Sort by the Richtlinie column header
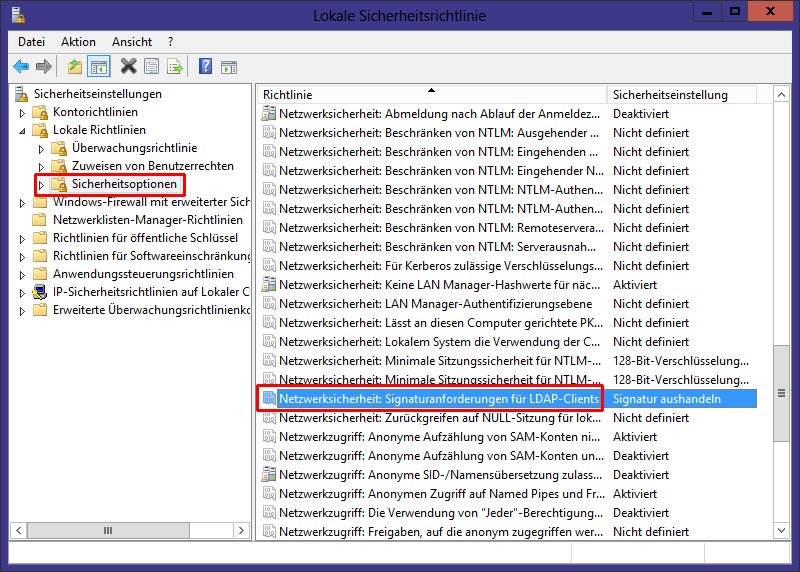This screenshot has height=572, width=800. pos(432,94)
